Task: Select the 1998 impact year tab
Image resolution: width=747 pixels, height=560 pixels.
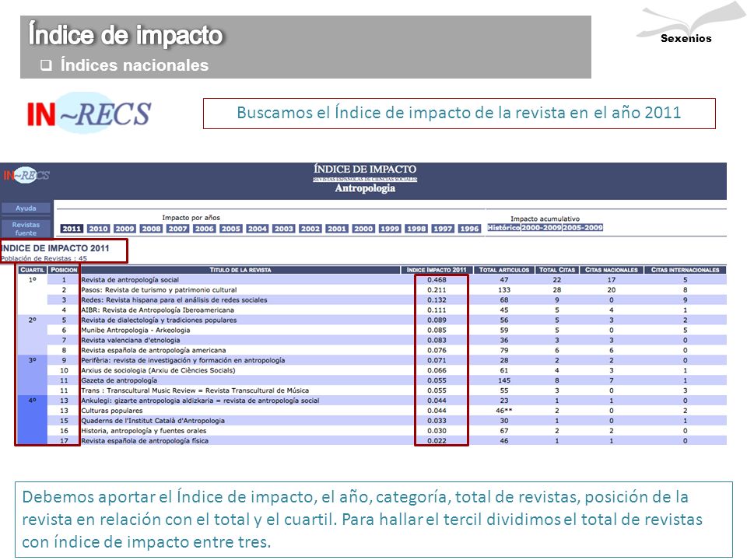Action: click(x=416, y=229)
